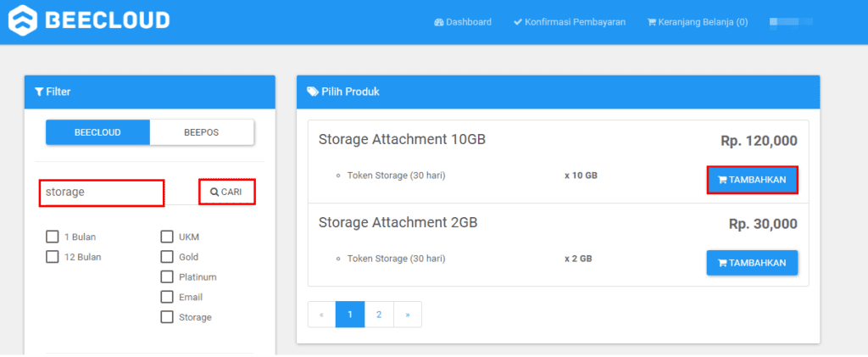This screenshot has height=357, width=868.
Task: Check the Platinum filter
Action: 167,276
